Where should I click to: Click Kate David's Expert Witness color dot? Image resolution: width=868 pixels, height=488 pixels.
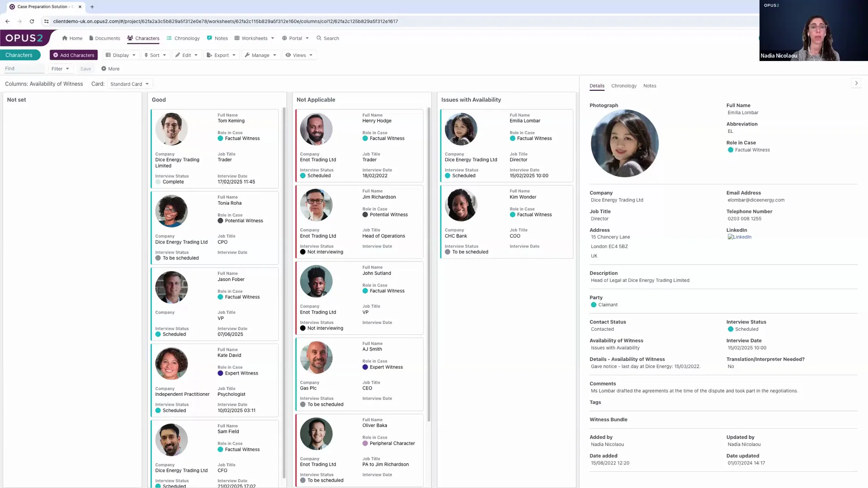[220, 374]
